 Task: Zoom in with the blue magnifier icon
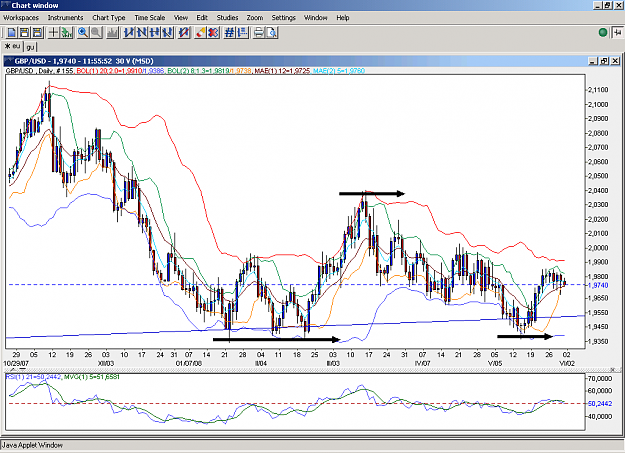[83, 32]
